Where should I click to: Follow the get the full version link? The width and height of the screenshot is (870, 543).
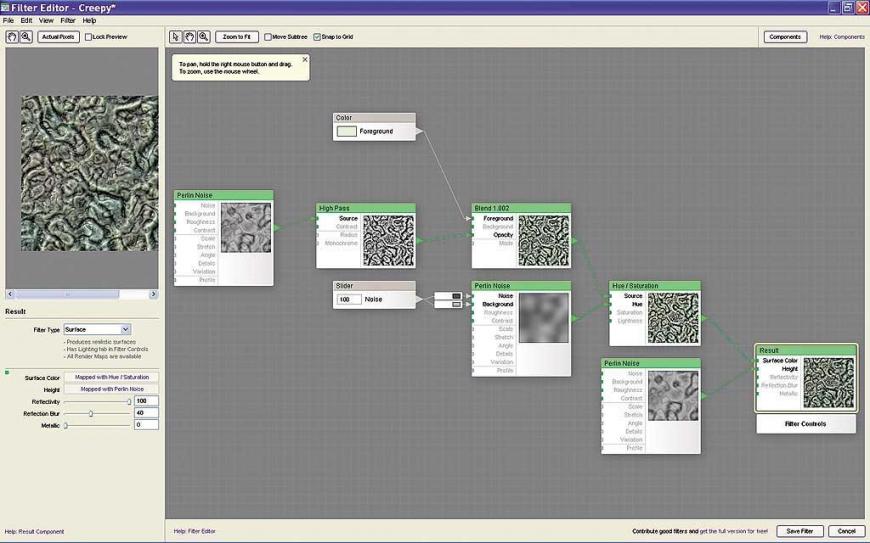pyautogui.click(x=734, y=531)
